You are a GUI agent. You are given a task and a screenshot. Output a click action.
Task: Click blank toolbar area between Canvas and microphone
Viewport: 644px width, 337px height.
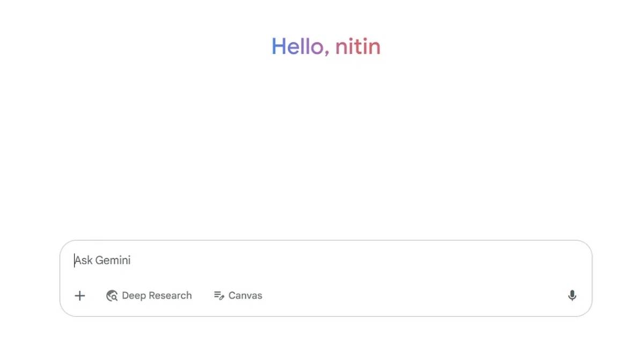pyautogui.click(x=413, y=296)
